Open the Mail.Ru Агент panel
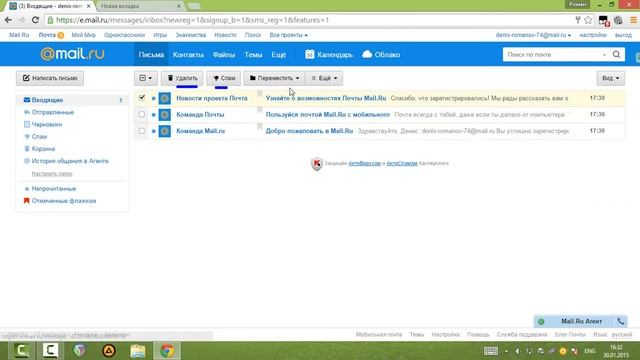 580,321
